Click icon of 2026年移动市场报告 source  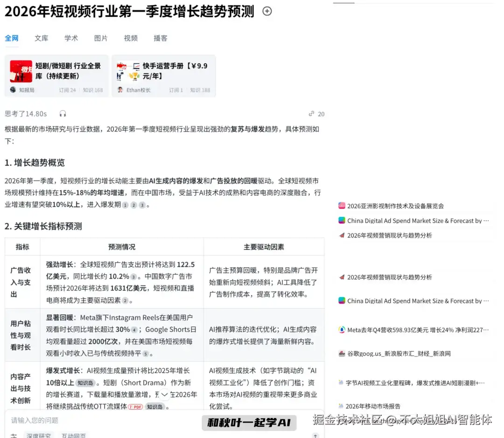(x=341, y=406)
